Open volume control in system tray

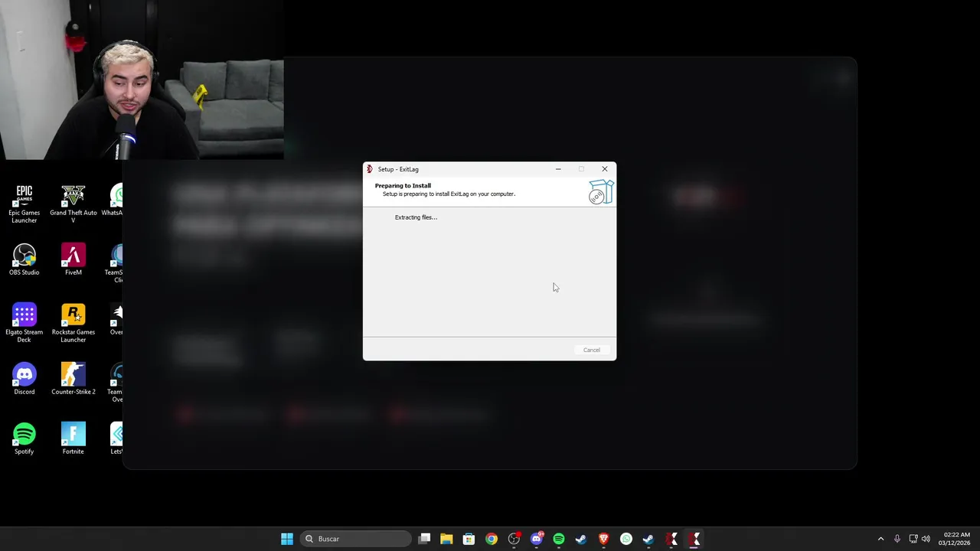click(926, 539)
